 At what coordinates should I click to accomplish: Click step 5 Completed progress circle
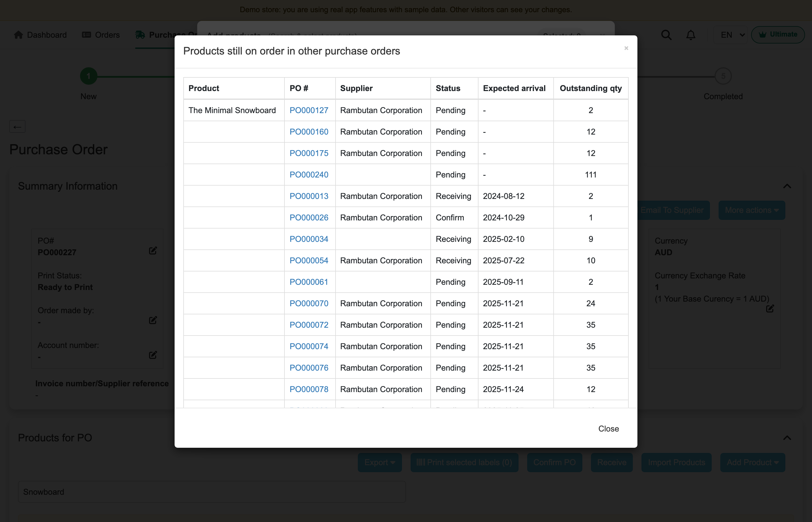pos(723,76)
